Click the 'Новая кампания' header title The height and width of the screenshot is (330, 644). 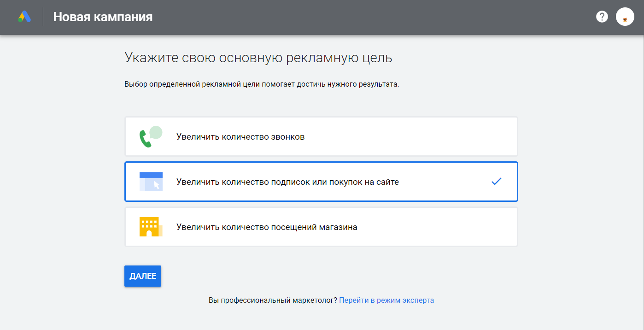103,17
